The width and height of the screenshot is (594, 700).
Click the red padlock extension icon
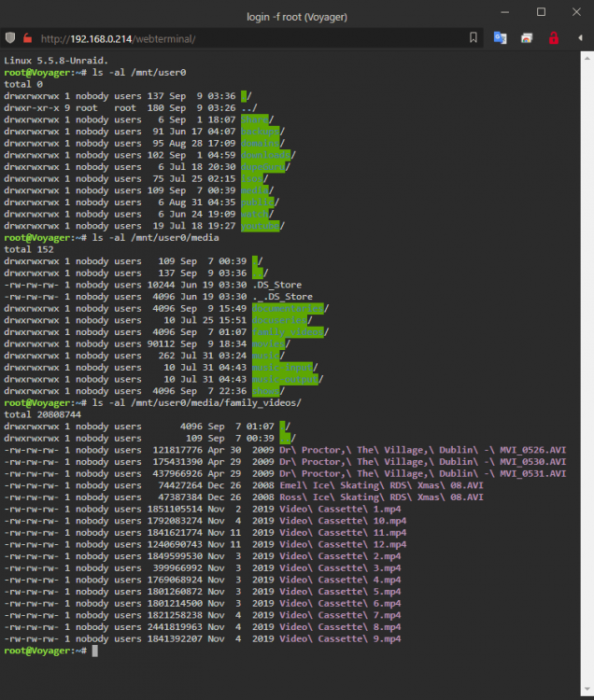pyautogui.click(x=554, y=38)
